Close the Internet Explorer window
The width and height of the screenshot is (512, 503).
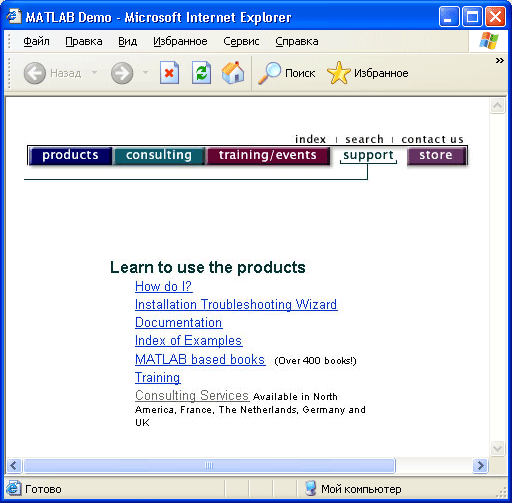click(x=495, y=17)
